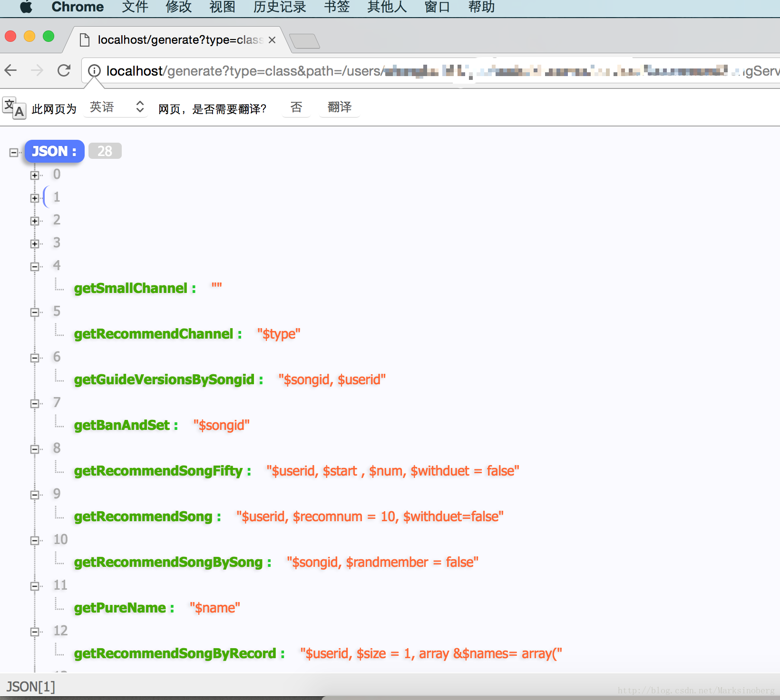Expand tree node 2
780x700 pixels.
pyautogui.click(x=35, y=221)
